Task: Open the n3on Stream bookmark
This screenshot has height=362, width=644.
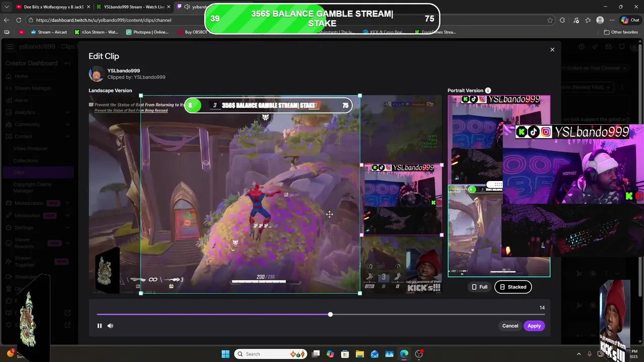Action: point(97,32)
